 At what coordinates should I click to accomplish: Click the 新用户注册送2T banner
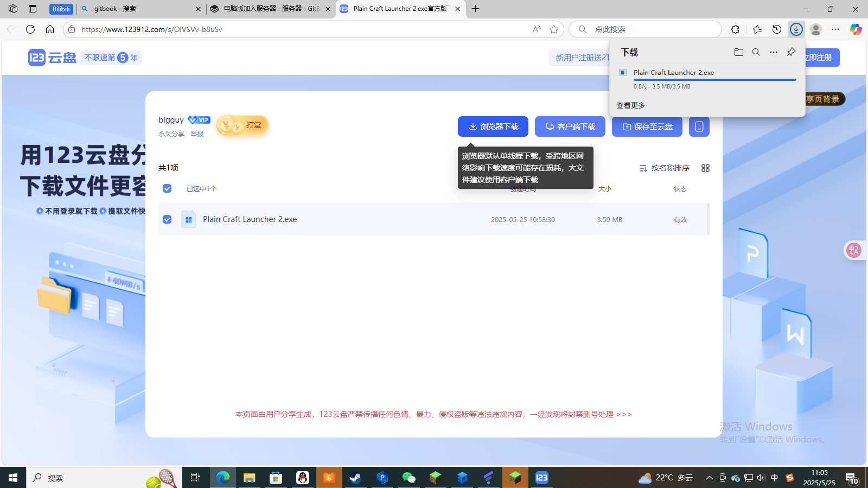[579, 58]
